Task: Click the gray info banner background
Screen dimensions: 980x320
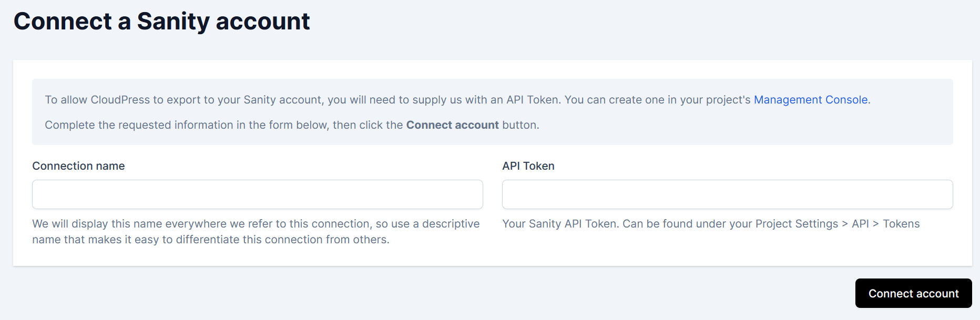Action: click(x=736, y=126)
